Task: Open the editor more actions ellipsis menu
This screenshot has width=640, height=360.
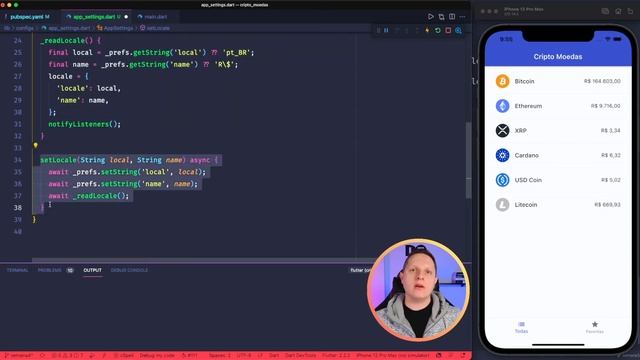Action: (x=462, y=17)
